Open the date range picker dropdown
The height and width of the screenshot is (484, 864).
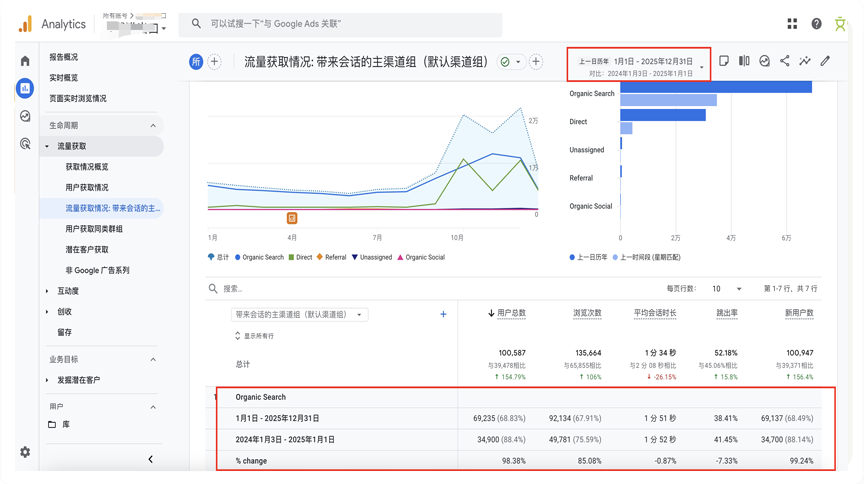tap(639, 66)
